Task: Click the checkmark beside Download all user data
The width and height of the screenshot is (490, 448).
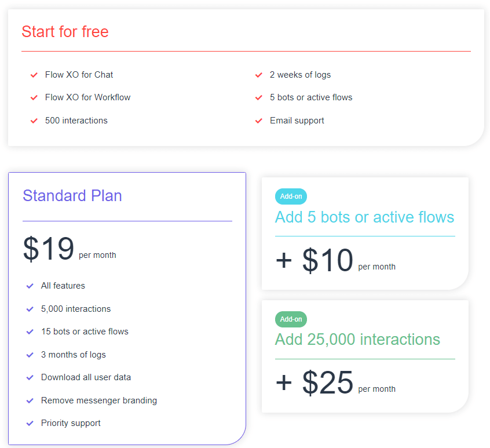Action: pyautogui.click(x=30, y=377)
